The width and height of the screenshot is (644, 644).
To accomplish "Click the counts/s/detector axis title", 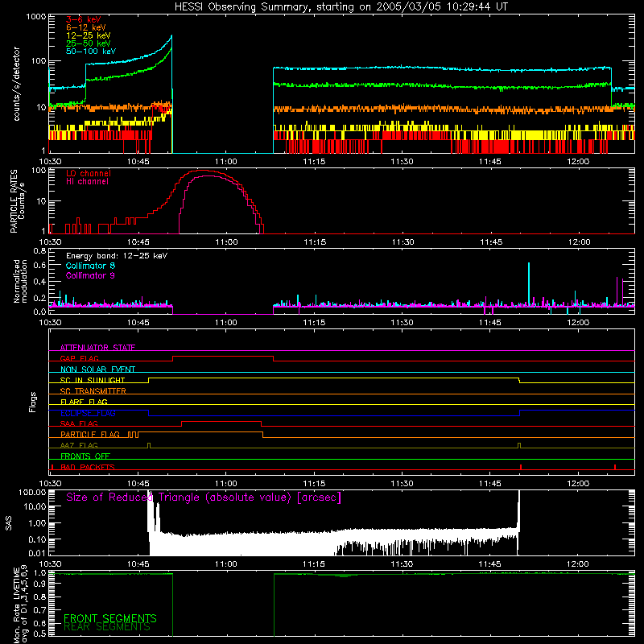I will (17, 84).
